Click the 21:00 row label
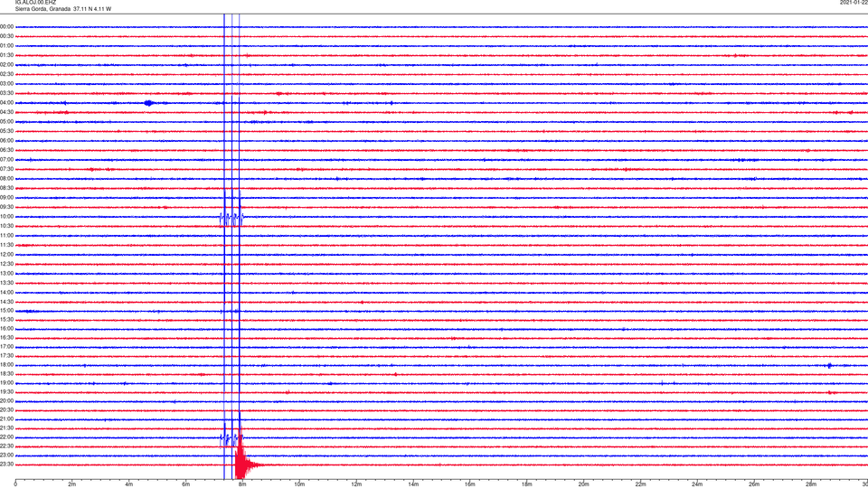Image resolution: width=868 pixels, height=488 pixels. pos(6,418)
